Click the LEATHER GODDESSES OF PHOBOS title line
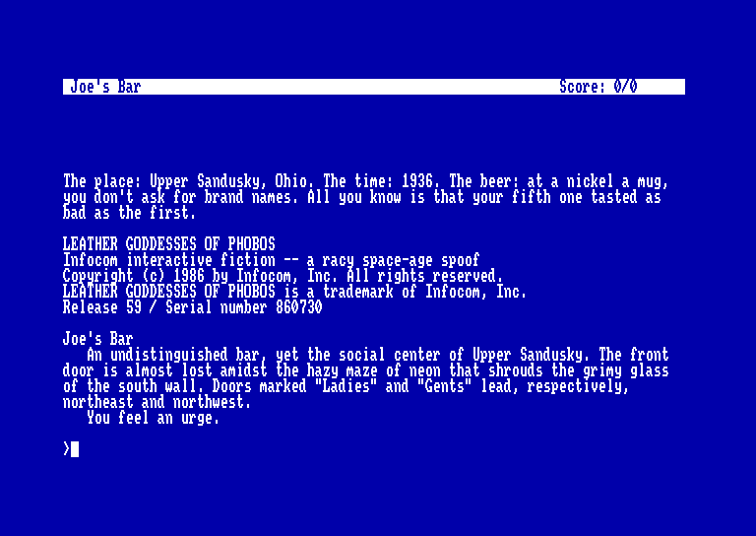The height and width of the screenshot is (536, 756). point(168,244)
